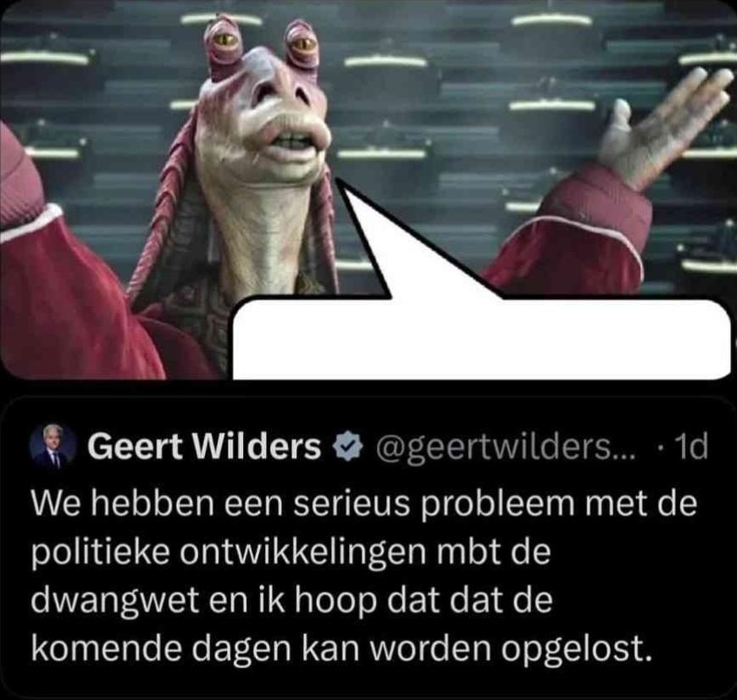Click the word "opgelost." ending the tweet
737x700 pixels.
coord(576,651)
